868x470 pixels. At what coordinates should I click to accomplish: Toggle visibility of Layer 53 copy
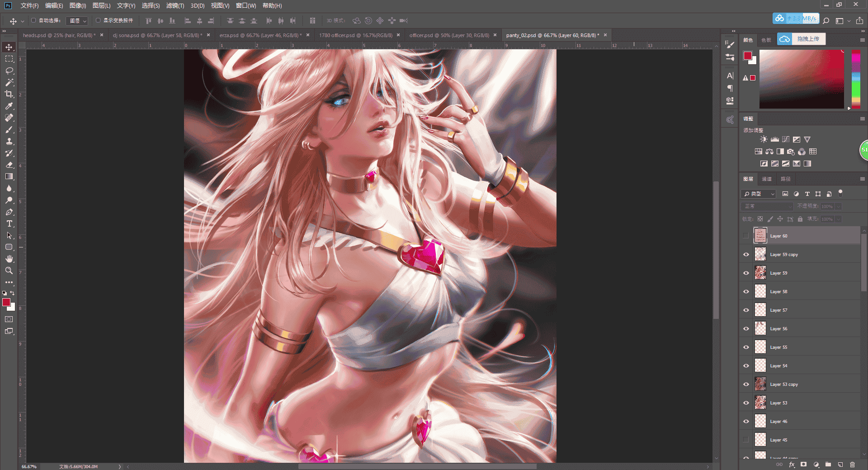tap(746, 384)
